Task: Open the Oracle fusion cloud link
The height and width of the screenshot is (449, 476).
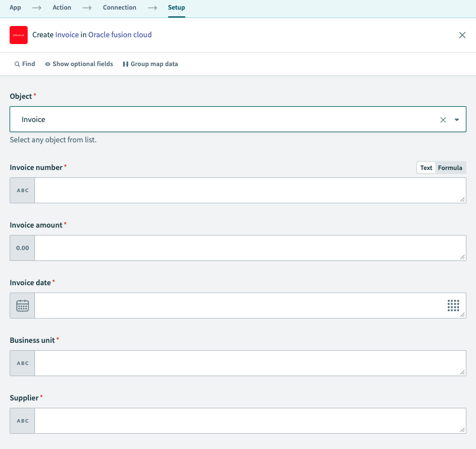Action: click(x=120, y=34)
